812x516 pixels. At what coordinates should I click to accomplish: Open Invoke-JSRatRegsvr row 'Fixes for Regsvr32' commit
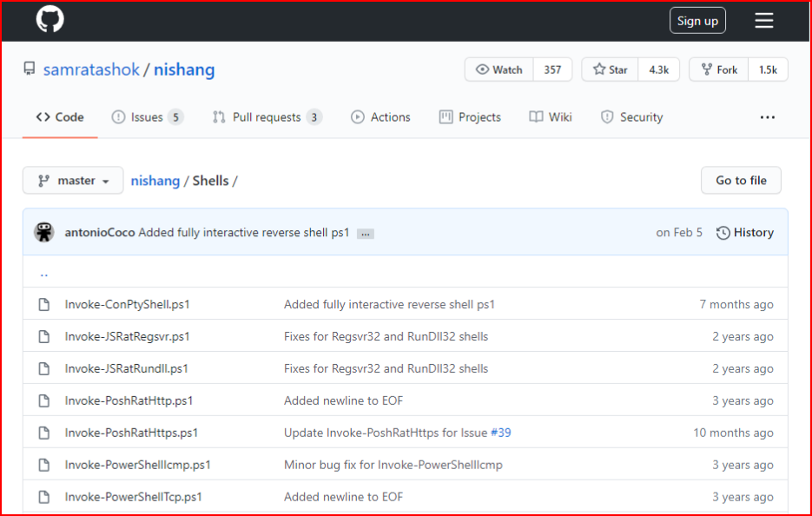(x=386, y=336)
